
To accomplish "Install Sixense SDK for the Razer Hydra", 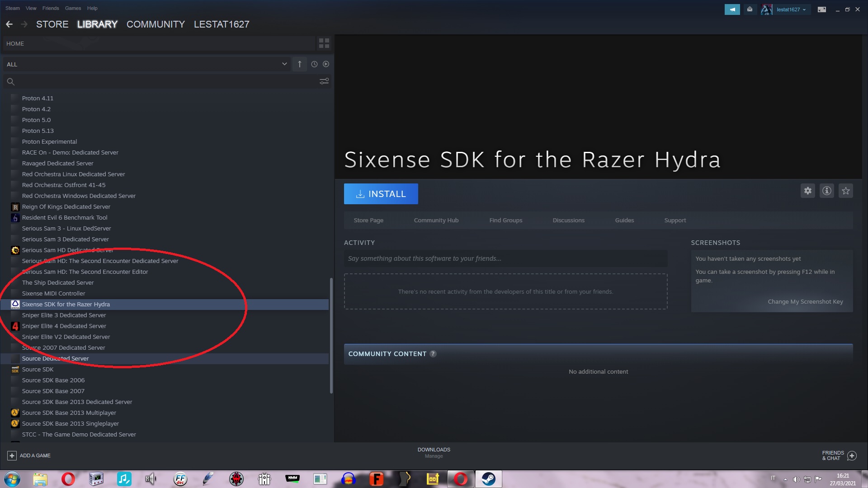I will [381, 194].
